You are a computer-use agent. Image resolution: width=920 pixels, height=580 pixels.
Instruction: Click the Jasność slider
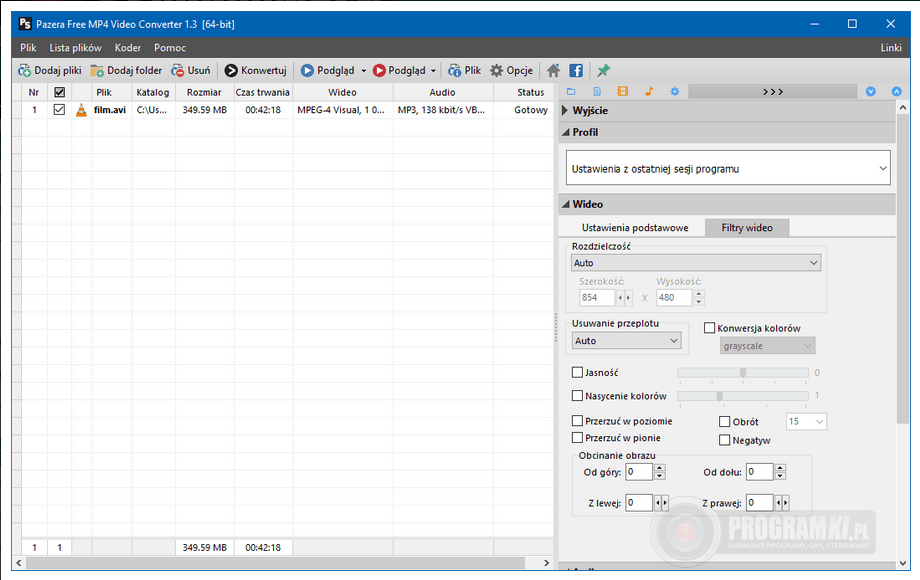[x=743, y=373]
